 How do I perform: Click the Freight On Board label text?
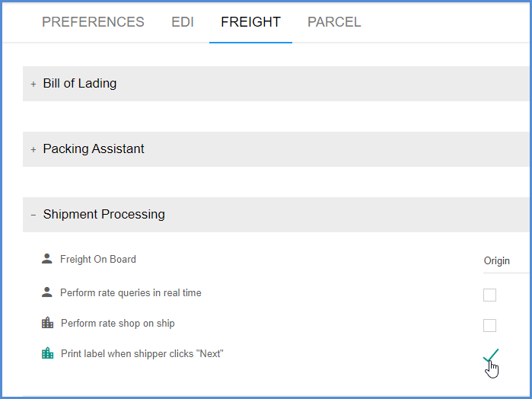98,259
